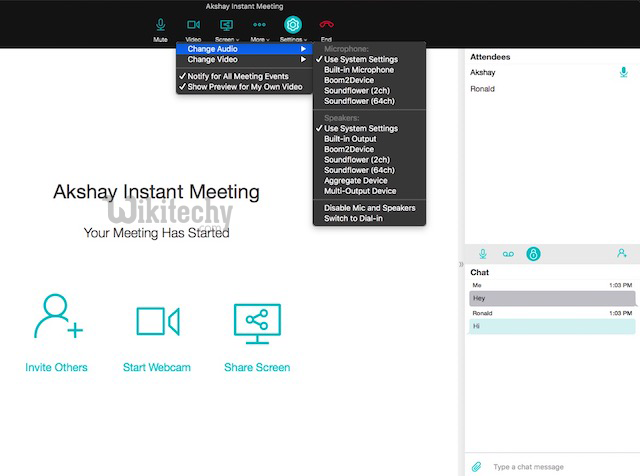The height and width of the screenshot is (476, 640).
Task: Collapse the side panel with double-arrow handle
Action: click(x=461, y=264)
